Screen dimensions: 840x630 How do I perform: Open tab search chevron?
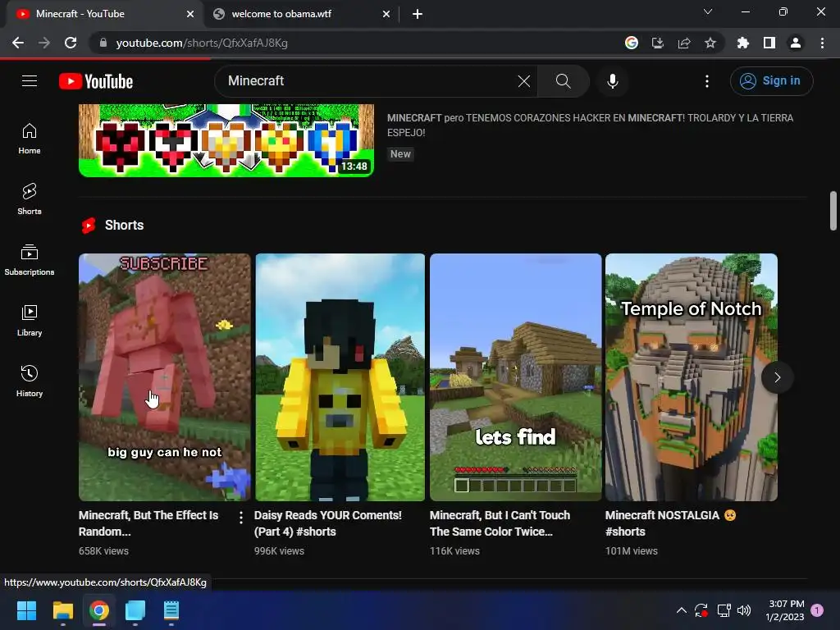708,11
